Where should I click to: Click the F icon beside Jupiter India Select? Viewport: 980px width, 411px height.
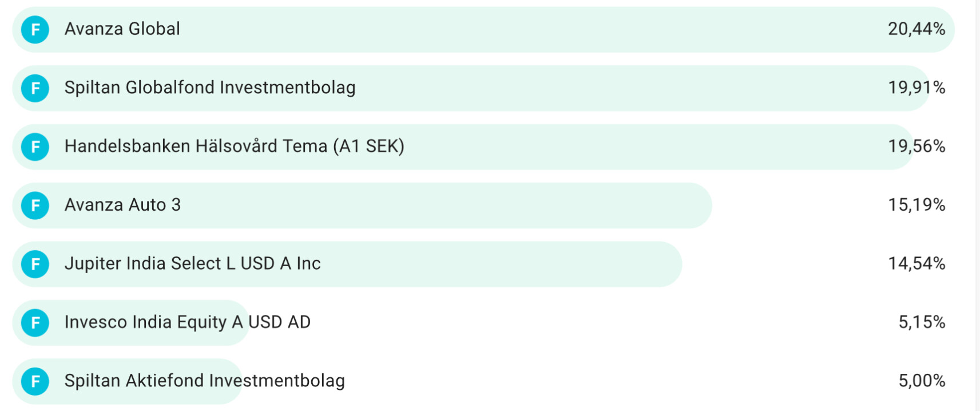(35, 264)
